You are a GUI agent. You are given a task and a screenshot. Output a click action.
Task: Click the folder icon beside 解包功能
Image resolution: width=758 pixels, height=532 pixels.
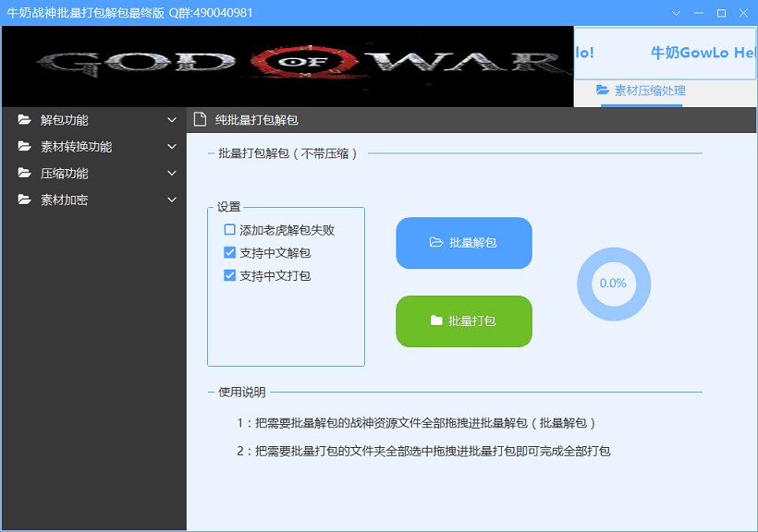[24, 120]
